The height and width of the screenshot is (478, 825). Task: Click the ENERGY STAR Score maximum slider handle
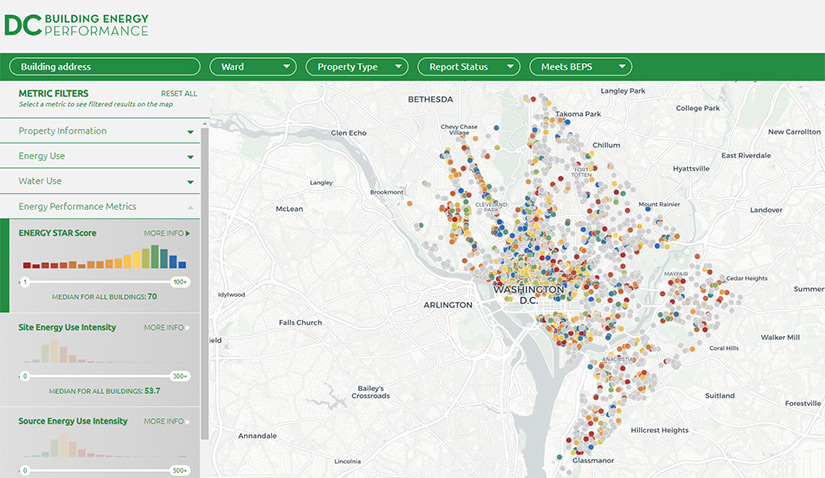[180, 282]
